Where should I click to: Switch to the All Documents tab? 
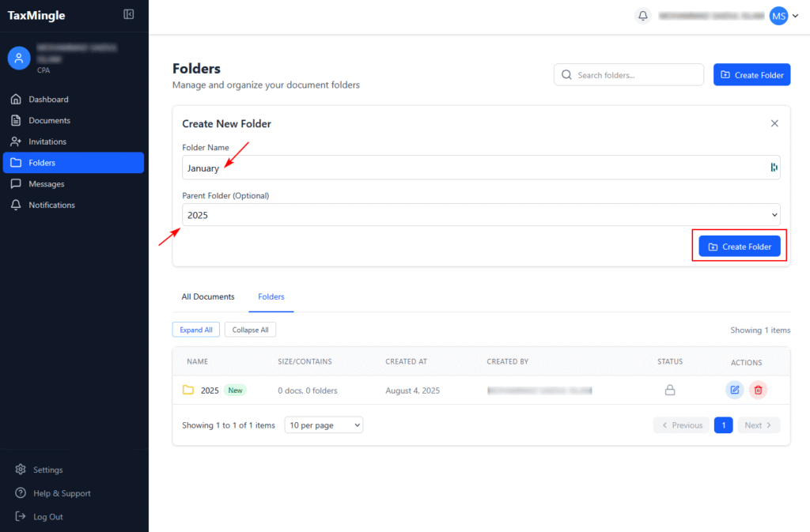(x=208, y=297)
